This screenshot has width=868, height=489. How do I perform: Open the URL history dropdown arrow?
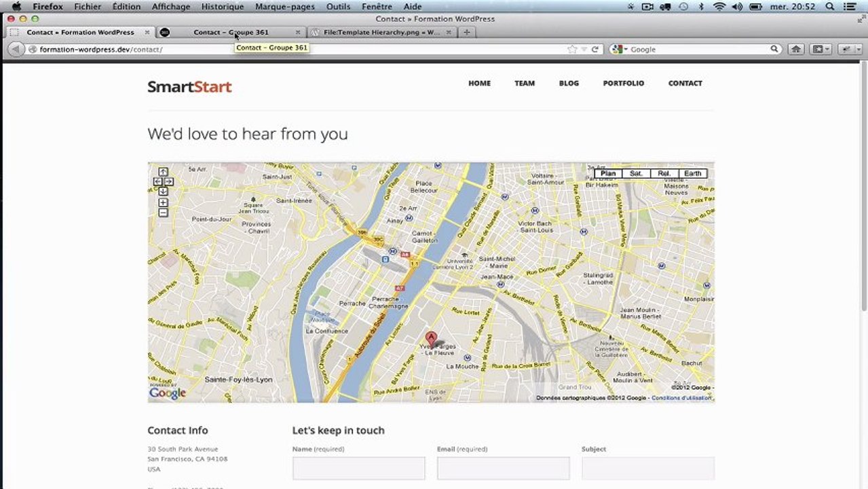[584, 50]
